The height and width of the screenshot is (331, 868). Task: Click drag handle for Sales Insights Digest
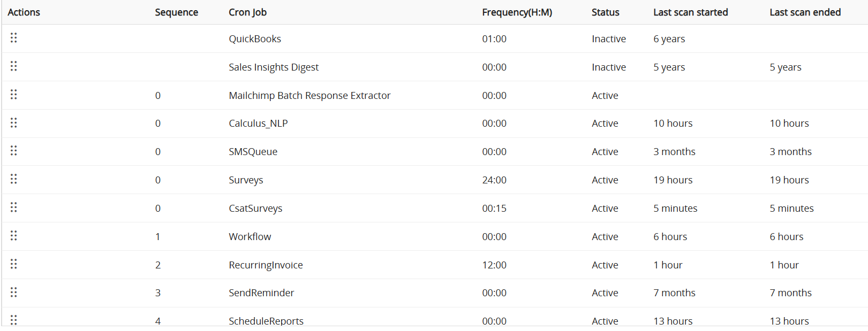(14, 66)
